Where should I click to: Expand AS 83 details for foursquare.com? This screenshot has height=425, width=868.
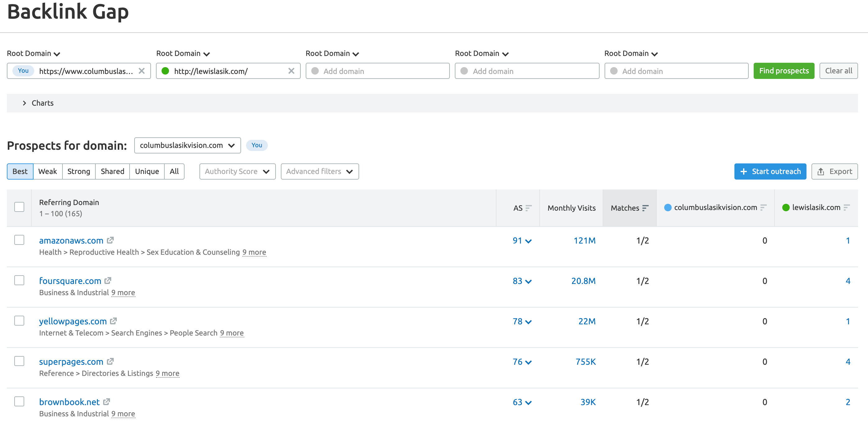coord(522,281)
